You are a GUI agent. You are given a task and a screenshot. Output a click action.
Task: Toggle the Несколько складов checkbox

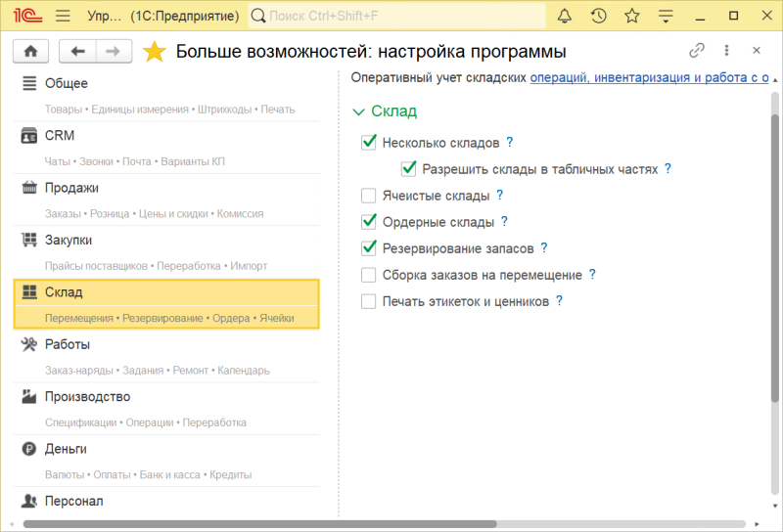[x=369, y=143]
